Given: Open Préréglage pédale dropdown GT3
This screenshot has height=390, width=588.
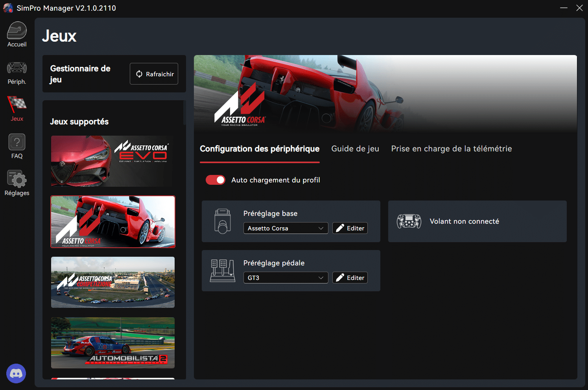Looking at the screenshot, I should coord(286,278).
